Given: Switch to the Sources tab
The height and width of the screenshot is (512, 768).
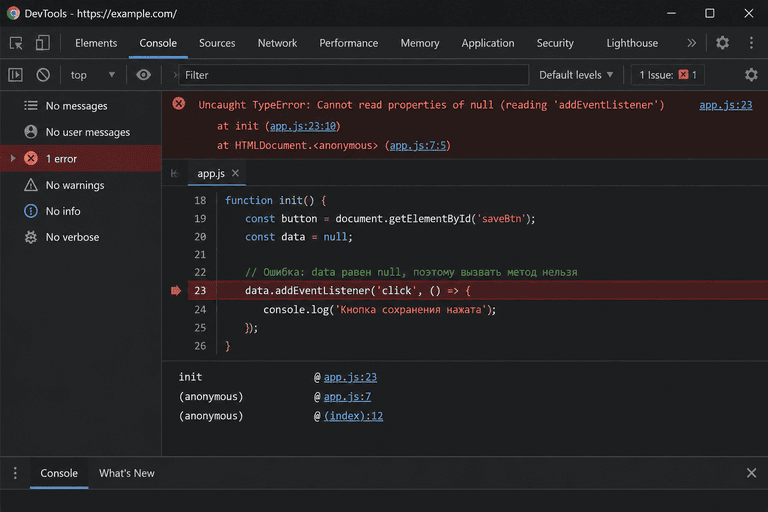Looking at the screenshot, I should click(217, 43).
